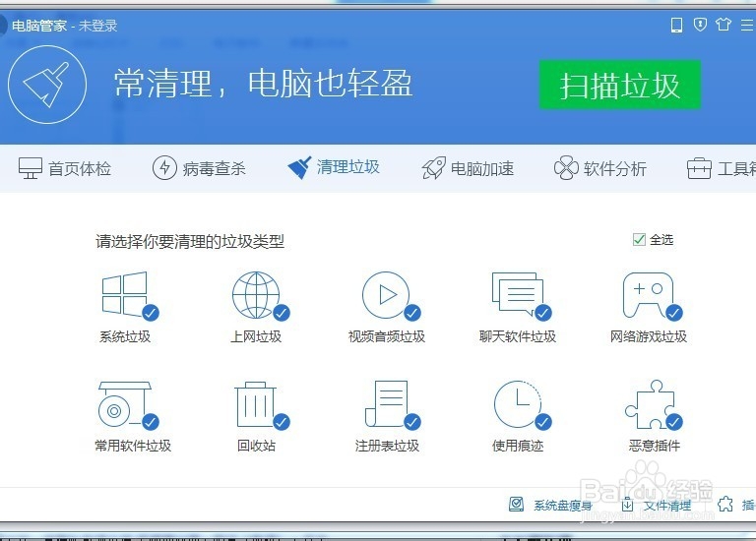Click the 聊天软件垃圾 label text
The height and width of the screenshot is (541, 756).
518,336
